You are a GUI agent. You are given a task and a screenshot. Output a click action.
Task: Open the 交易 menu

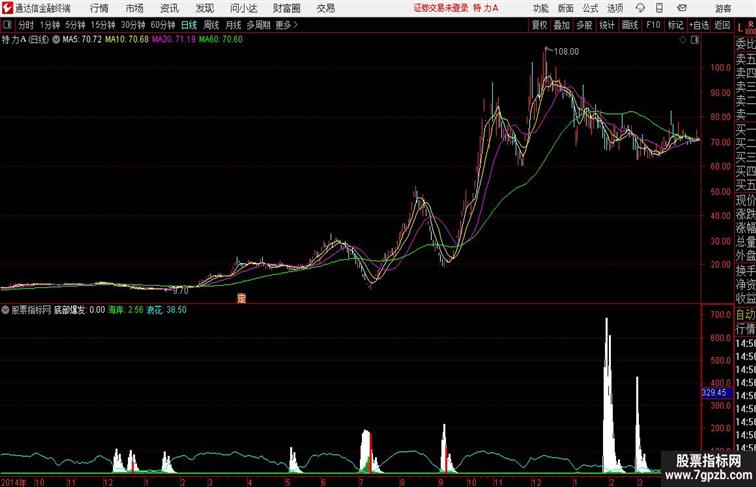click(x=325, y=8)
